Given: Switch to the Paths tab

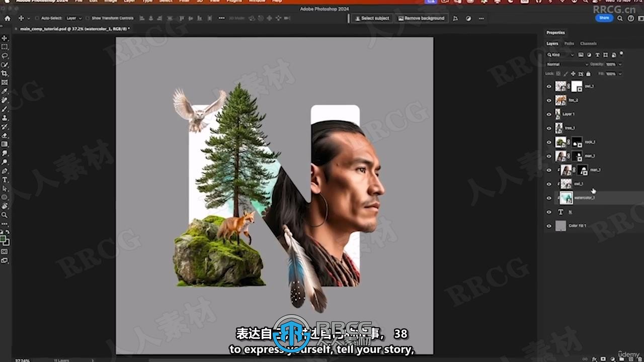Looking at the screenshot, I should click(569, 44).
